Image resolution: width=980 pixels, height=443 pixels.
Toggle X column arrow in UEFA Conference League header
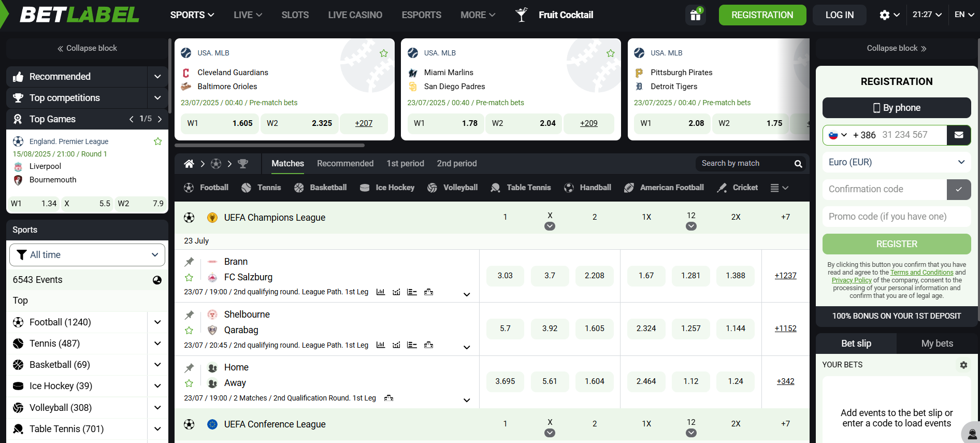[x=550, y=433]
